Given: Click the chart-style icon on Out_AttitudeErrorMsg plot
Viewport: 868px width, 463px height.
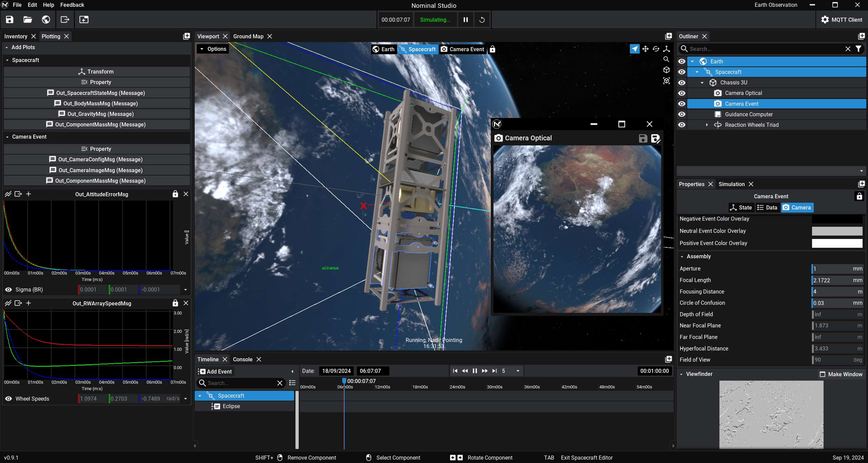Looking at the screenshot, I should pos(8,194).
